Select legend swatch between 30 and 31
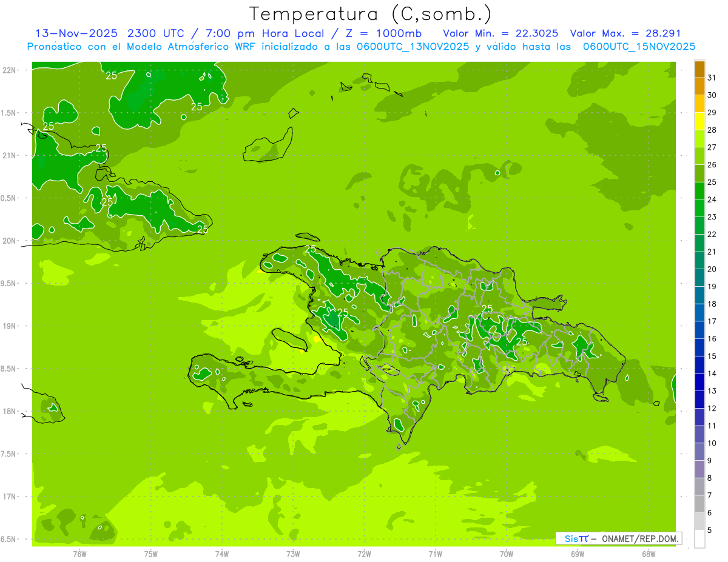The height and width of the screenshot is (562, 728). click(x=699, y=87)
